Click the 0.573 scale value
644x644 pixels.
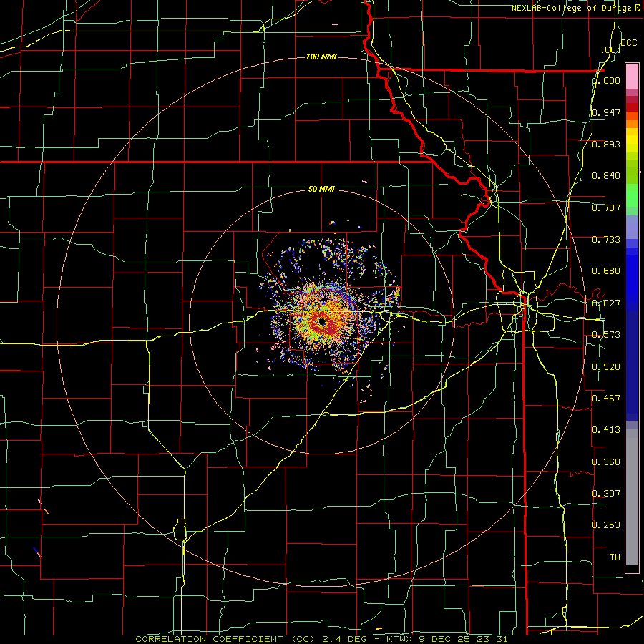pyautogui.click(x=606, y=335)
